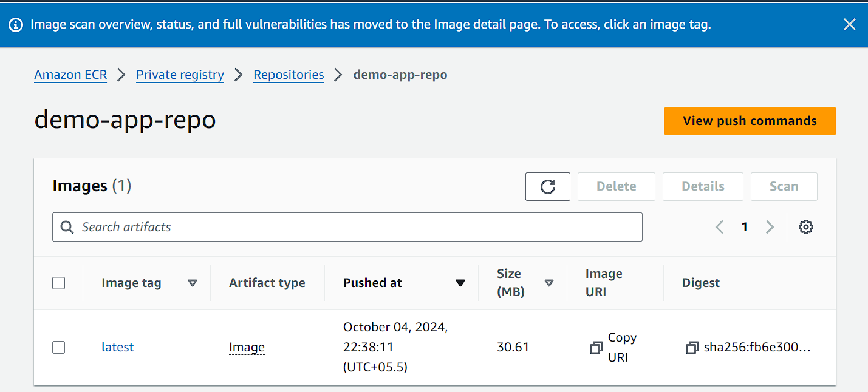The width and height of the screenshot is (868, 392).
Task: Refresh the images list
Action: pos(548,186)
